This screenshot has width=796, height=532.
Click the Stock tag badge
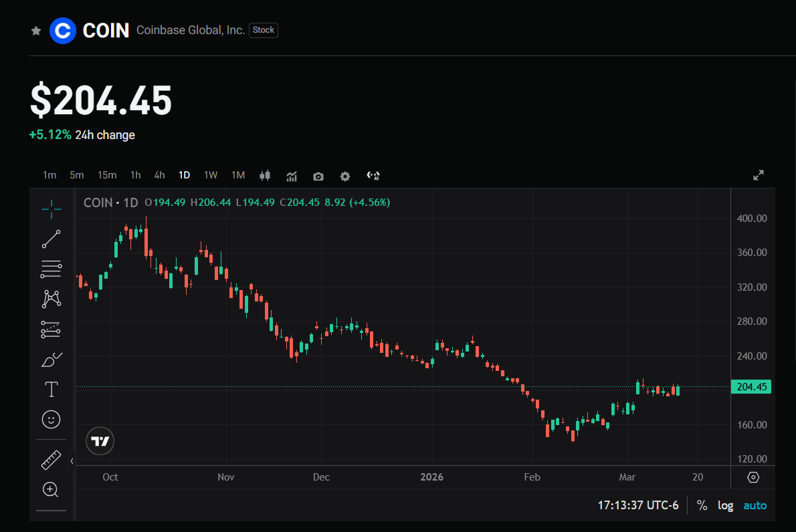[x=264, y=30]
